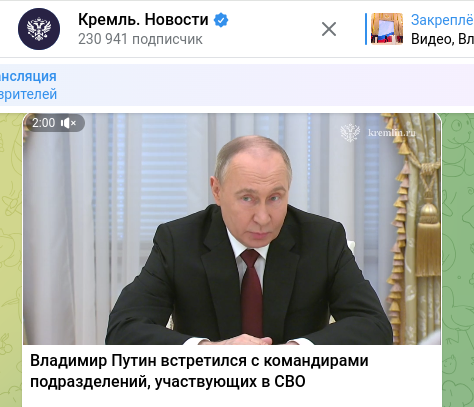The height and width of the screenshot is (407, 474).
Task: Click the green chat wallpaper beside the post
Action: [458, 260]
